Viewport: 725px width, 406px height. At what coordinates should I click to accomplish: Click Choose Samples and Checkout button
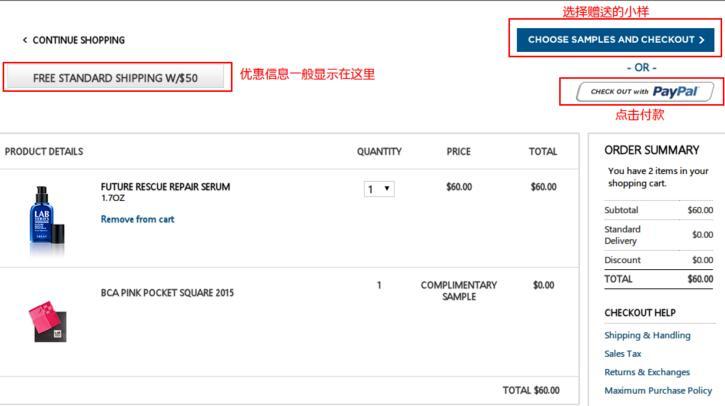[615, 40]
